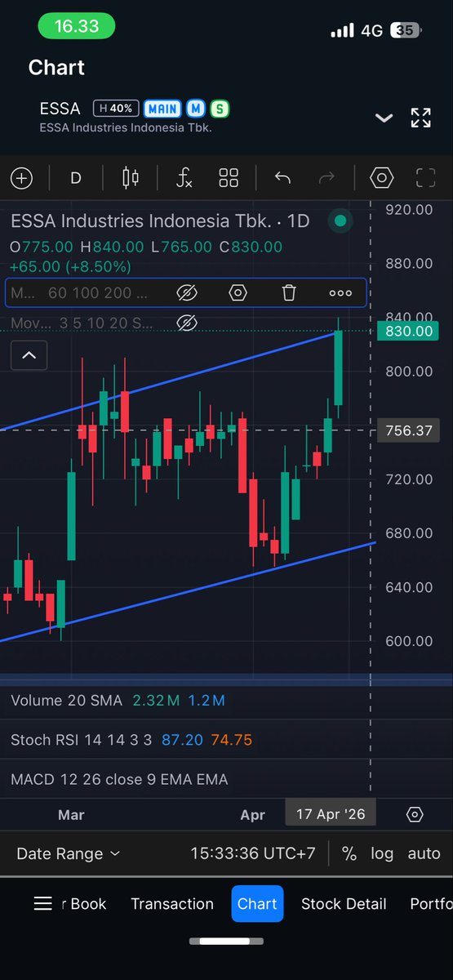Tap the MAIN board badge
Screen dimensions: 453x980
[162, 108]
